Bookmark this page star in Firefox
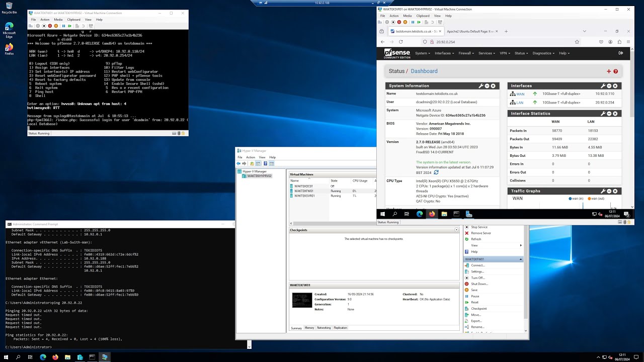 [577, 42]
